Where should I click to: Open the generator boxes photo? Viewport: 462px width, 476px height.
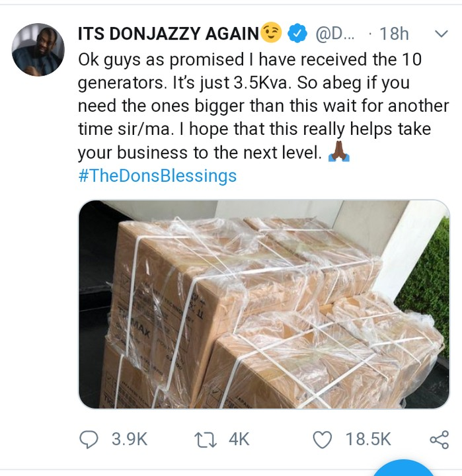coord(263,304)
